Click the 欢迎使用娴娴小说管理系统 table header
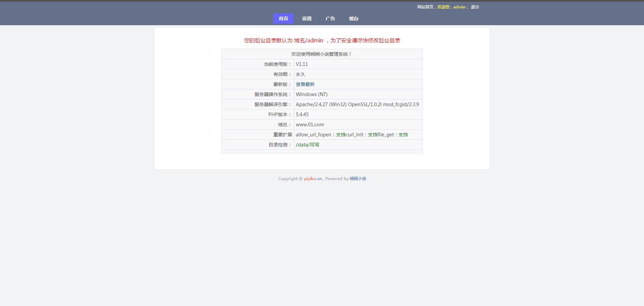This screenshot has width=644, height=306. click(322, 54)
